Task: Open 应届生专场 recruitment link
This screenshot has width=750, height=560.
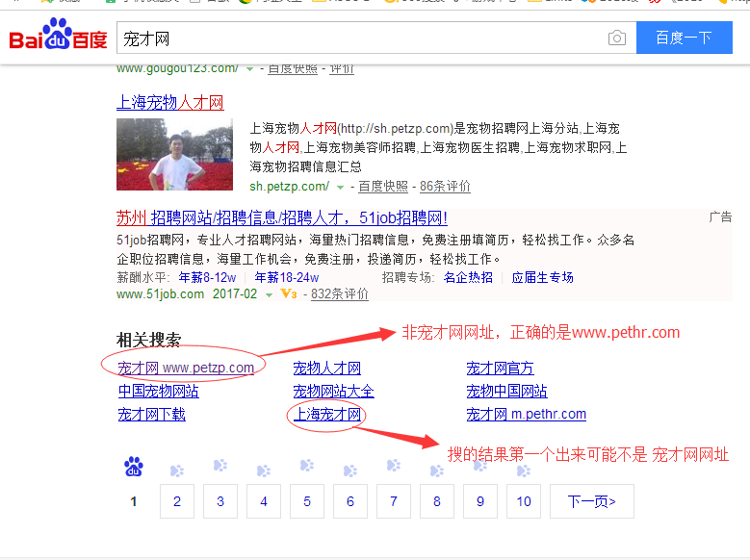Action: [x=542, y=277]
